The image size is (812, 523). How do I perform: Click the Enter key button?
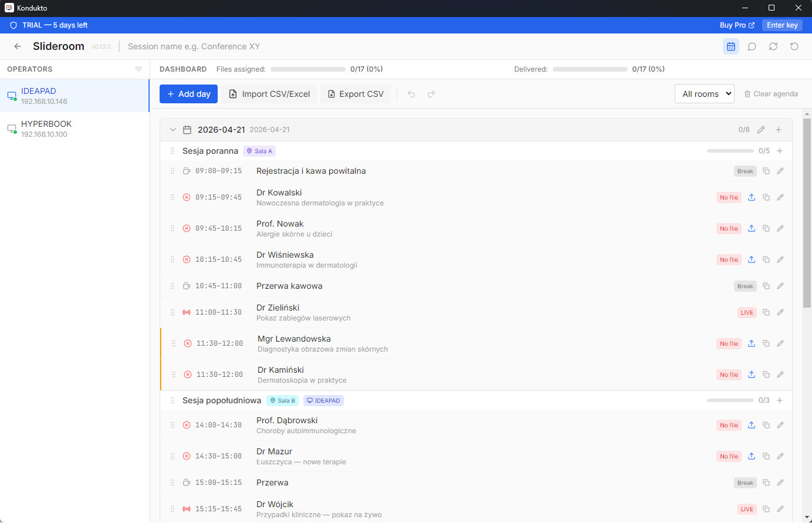pos(782,25)
